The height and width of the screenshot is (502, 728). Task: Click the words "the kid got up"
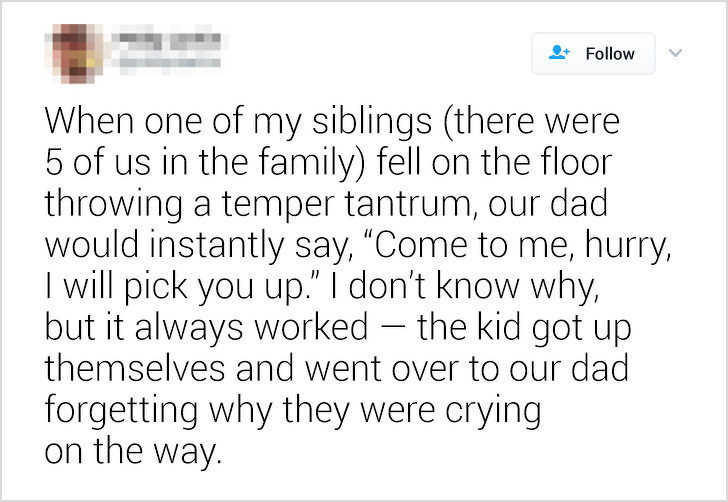pos(524,329)
